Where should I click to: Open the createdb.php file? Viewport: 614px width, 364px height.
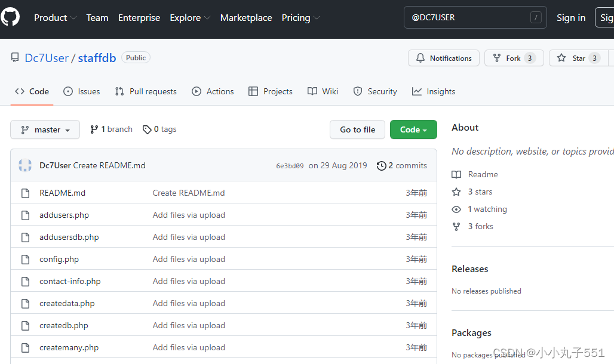click(x=64, y=326)
